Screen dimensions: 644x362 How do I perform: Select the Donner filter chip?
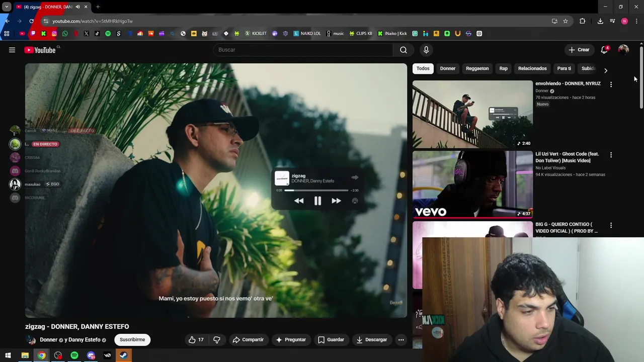click(448, 68)
